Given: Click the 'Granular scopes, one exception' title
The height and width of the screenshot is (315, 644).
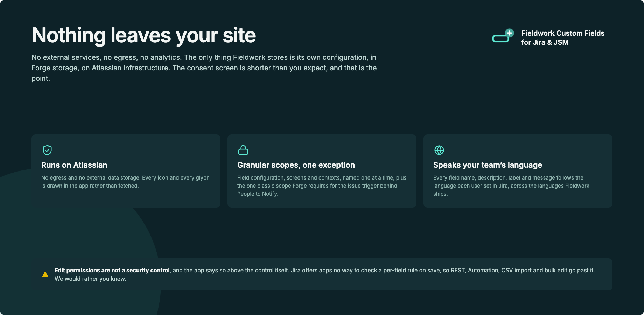Looking at the screenshot, I should [296, 165].
